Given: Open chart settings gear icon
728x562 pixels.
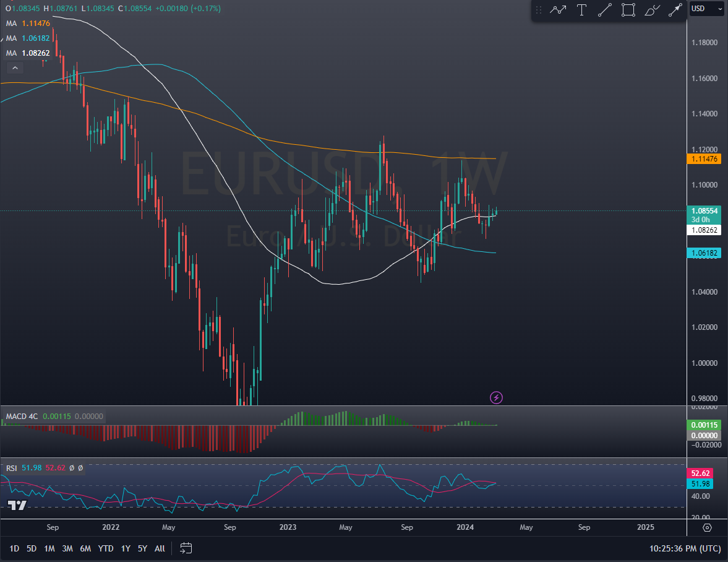Looking at the screenshot, I should click(708, 527).
